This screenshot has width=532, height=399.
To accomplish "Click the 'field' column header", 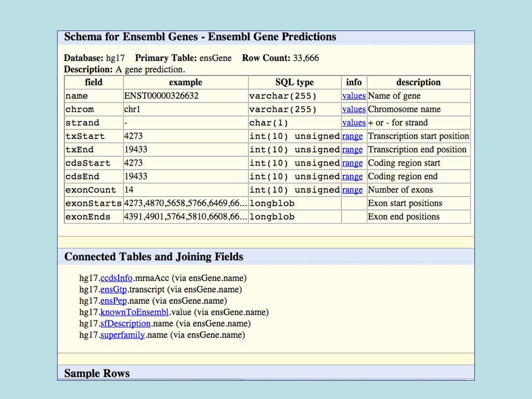I will (x=94, y=83).
